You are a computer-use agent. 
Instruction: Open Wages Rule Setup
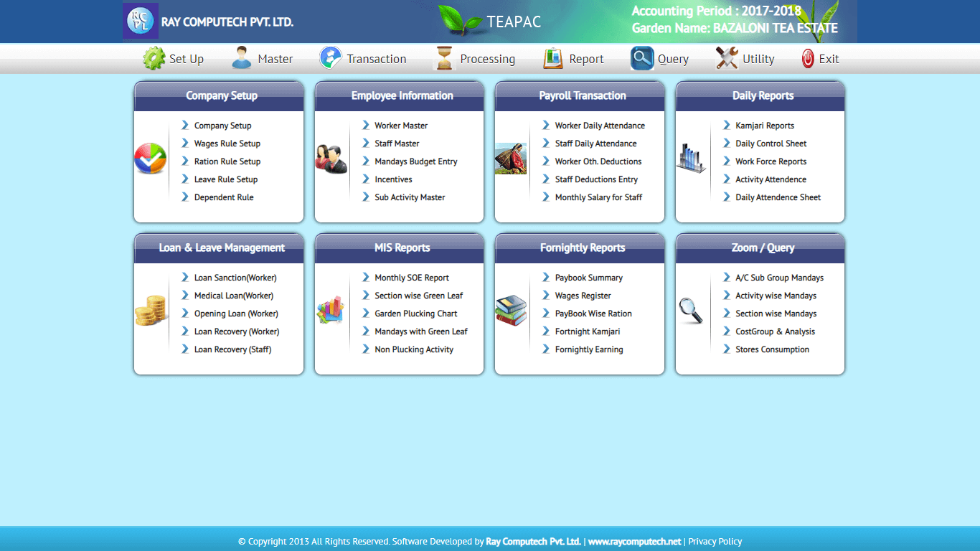pyautogui.click(x=227, y=143)
